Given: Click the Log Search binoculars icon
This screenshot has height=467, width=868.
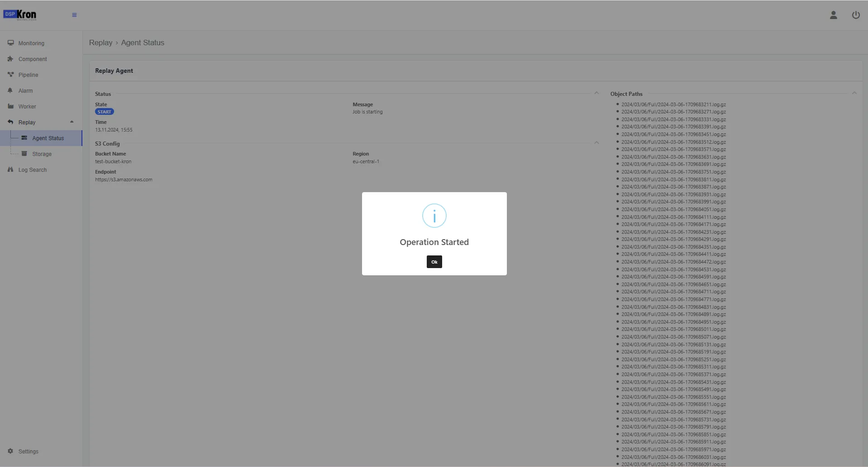Looking at the screenshot, I should tap(10, 170).
